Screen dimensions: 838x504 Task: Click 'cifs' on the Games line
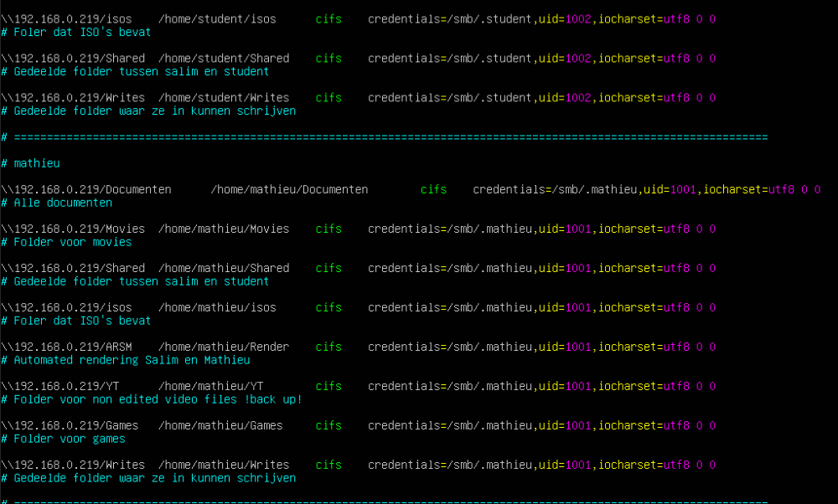click(x=328, y=426)
